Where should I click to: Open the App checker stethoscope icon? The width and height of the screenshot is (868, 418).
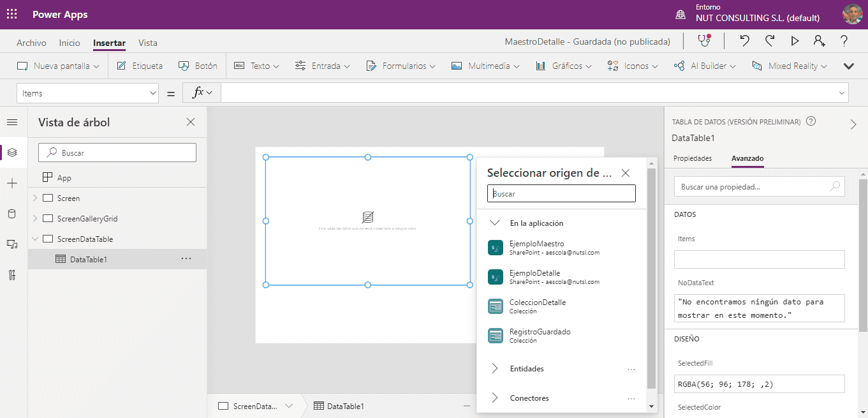pos(704,41)
